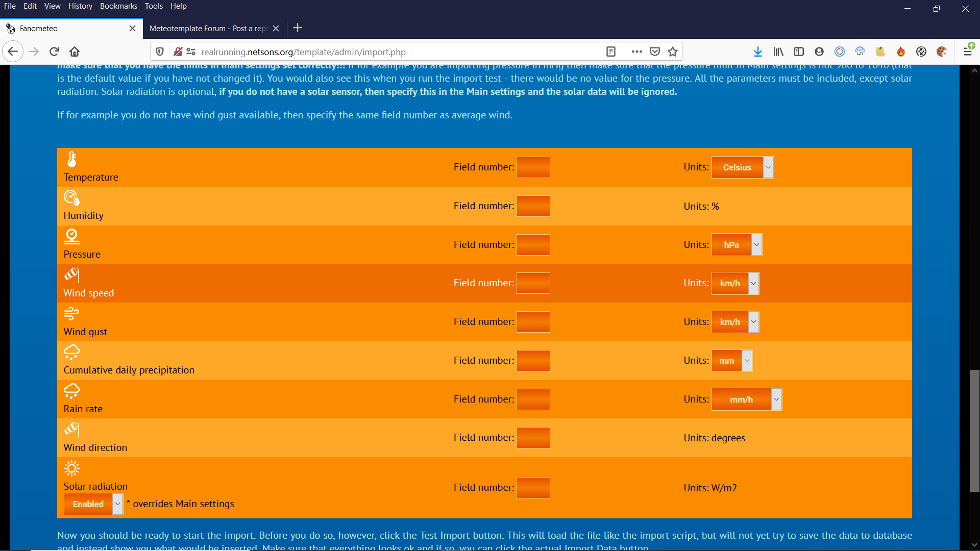This screenshot has width=980, height=551.
Task: Click the page actions three-dots button
Action: (x=636, y=52)
